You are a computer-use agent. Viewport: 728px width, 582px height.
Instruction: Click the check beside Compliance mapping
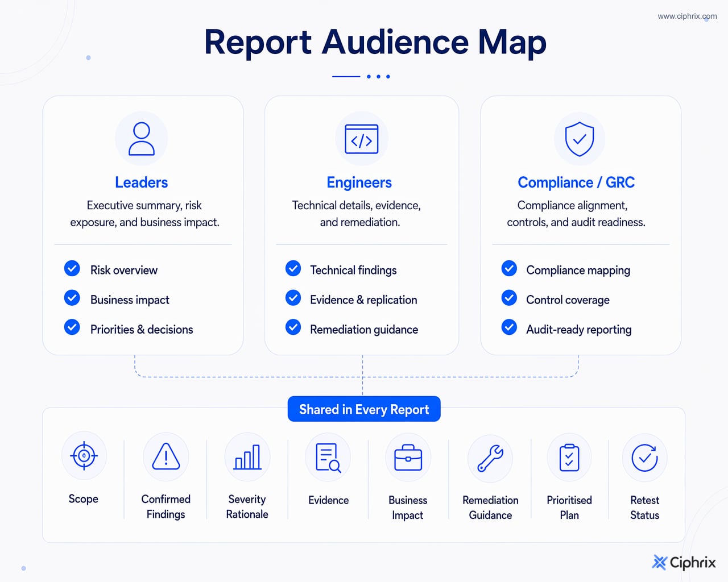tap(510, 268)
